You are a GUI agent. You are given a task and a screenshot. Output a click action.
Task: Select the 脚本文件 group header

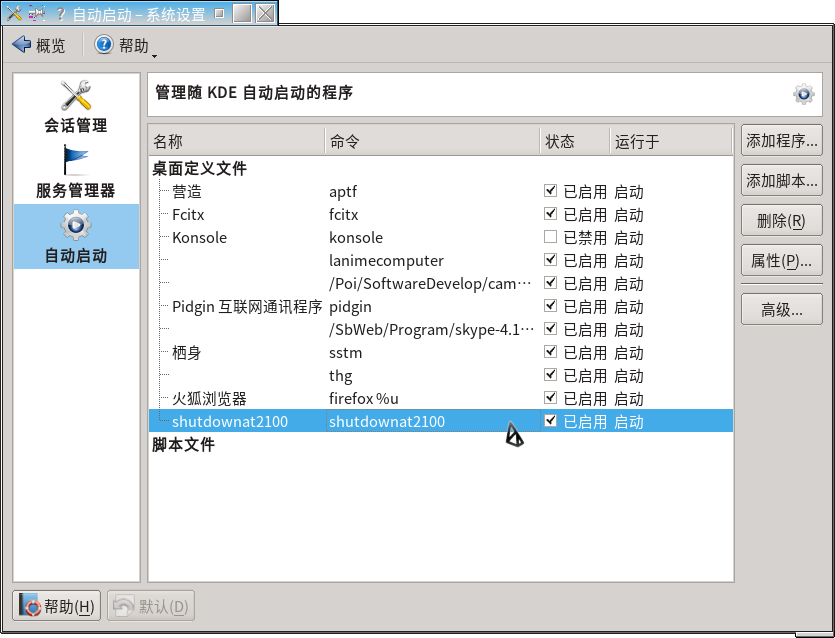183,445
